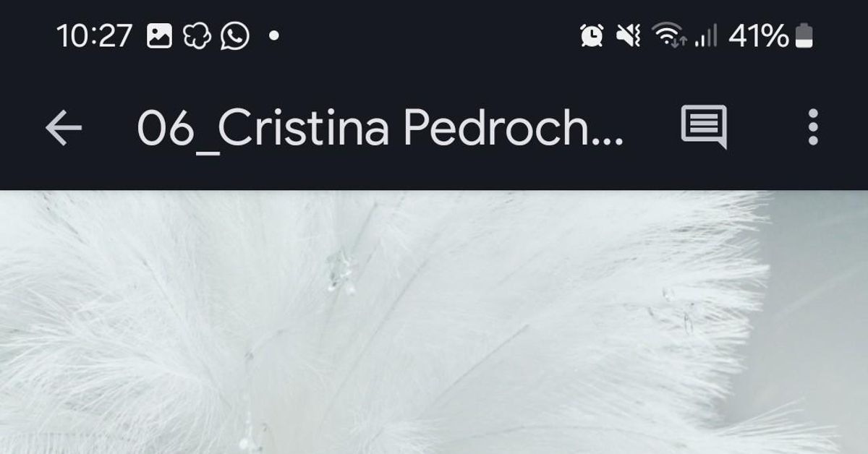This screenshot has width=868, height=454.
Task: Tap the WhatsApp notification icon
Action: click(x=235, y=35)
